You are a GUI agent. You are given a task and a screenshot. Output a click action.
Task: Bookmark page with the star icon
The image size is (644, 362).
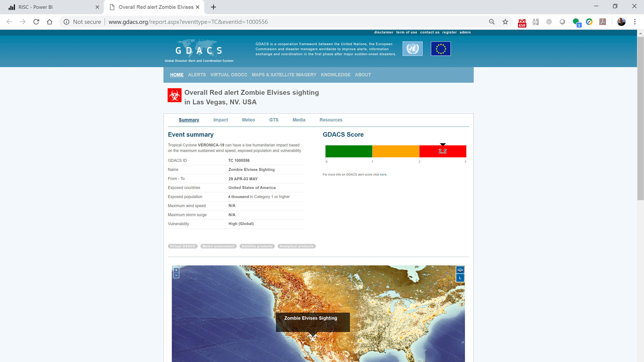(x=505, y=22)
